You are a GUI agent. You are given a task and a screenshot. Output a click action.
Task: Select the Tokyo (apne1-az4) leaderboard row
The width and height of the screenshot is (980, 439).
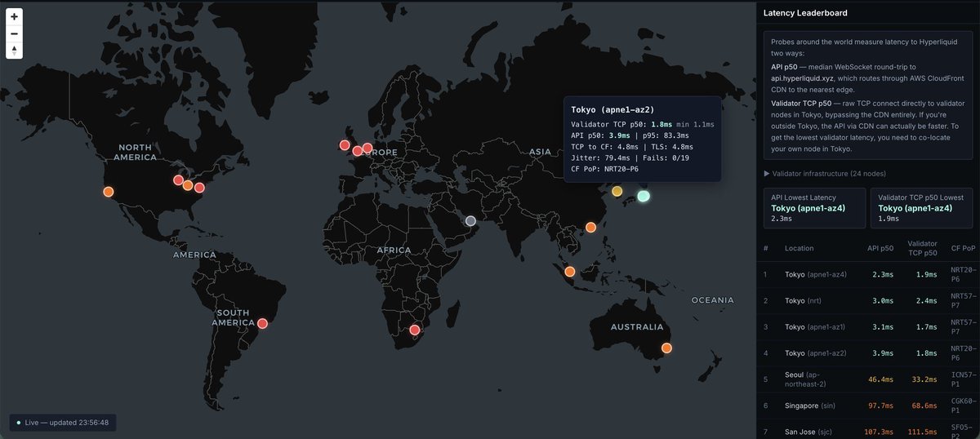click(868, 274)
